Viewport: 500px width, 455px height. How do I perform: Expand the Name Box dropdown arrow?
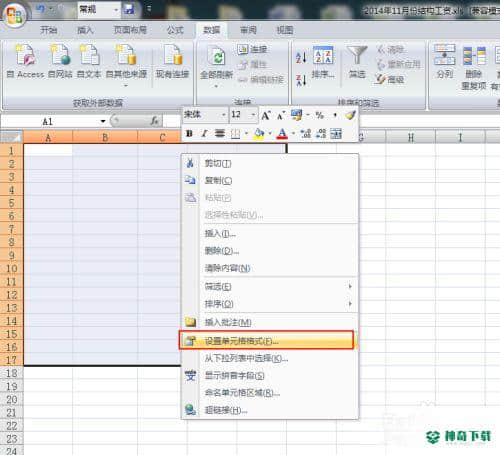click(103, 121)
